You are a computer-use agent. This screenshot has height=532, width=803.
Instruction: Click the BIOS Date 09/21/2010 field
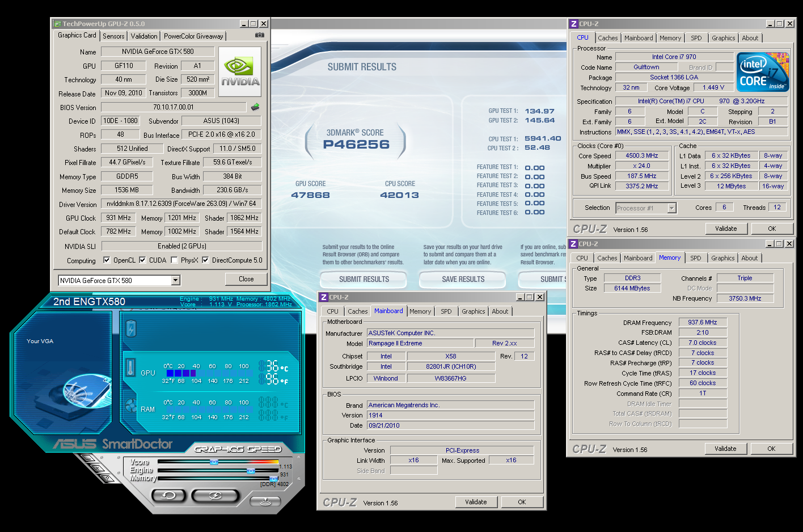(x=451, y=425)
